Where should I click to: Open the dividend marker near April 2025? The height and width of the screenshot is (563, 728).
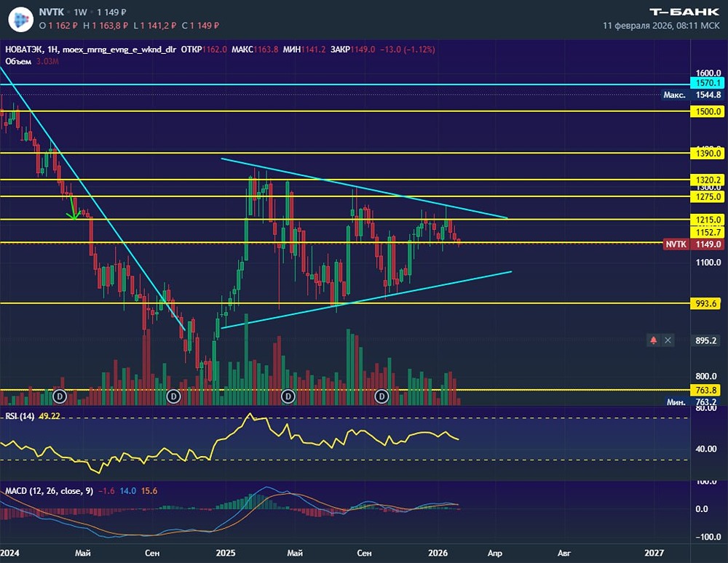288,396
